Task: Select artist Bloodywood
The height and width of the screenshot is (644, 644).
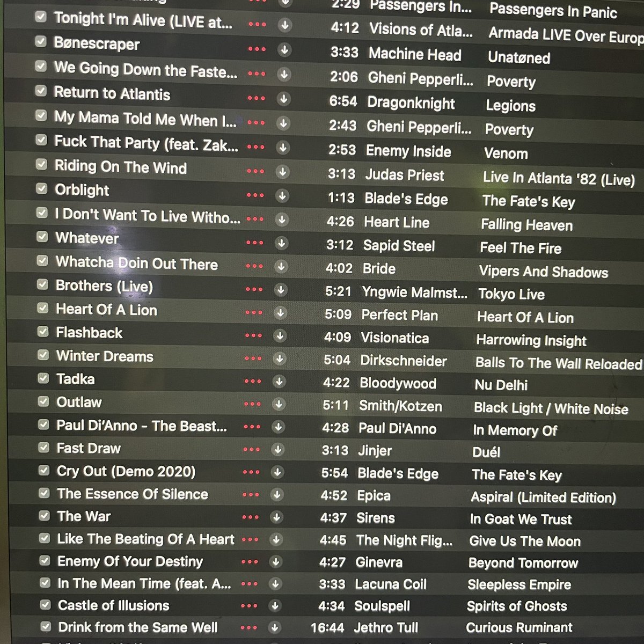Action: (x=398, y=383)
